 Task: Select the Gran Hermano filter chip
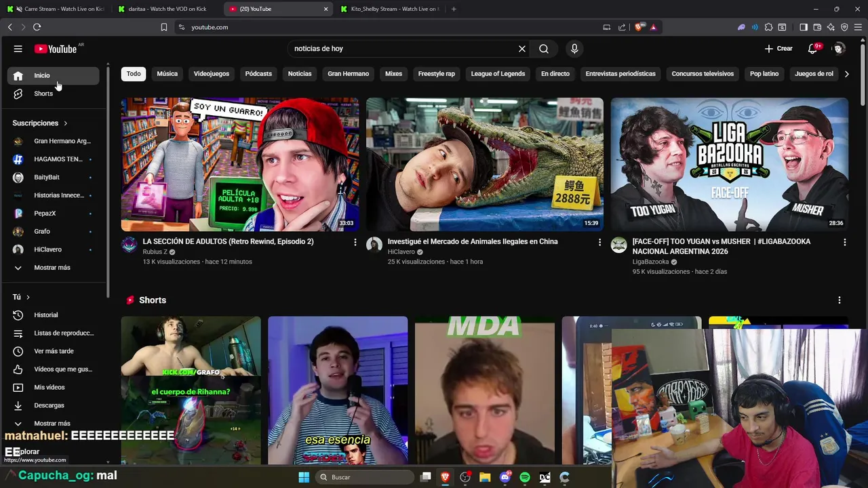click(349, 74)
